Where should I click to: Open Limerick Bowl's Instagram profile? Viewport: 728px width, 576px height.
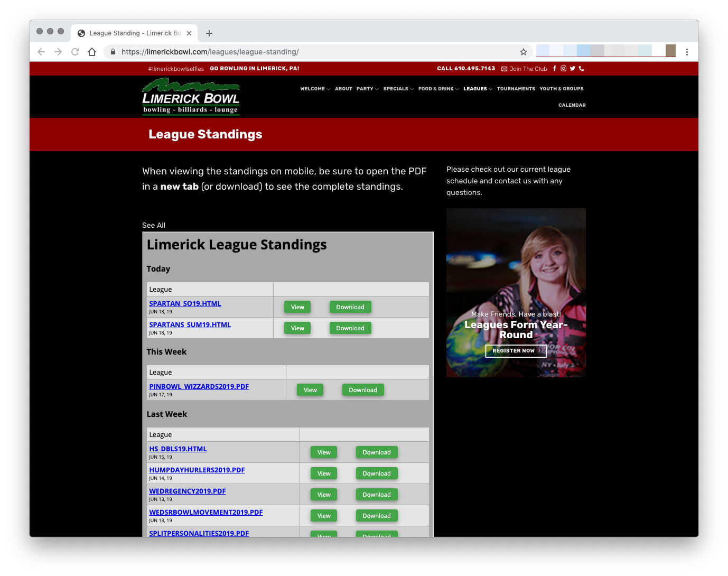[x=563, y=68]
